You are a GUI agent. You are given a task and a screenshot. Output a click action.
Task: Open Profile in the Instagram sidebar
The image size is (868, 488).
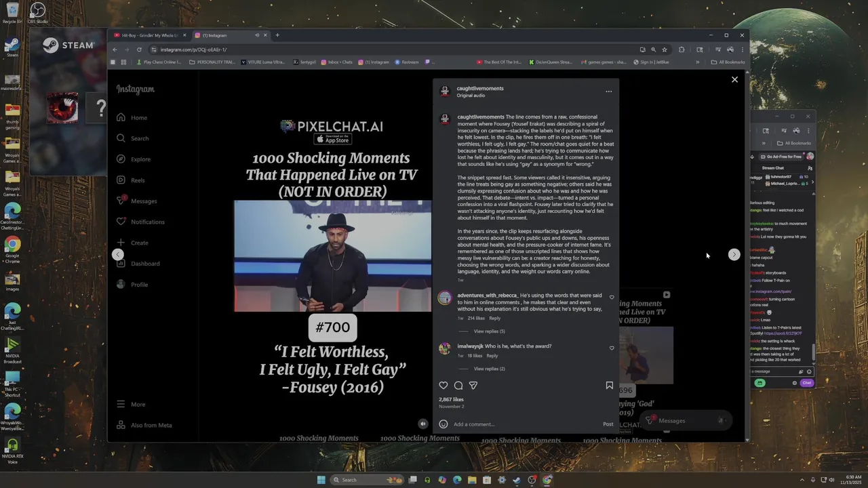click(x=132, y=285)
